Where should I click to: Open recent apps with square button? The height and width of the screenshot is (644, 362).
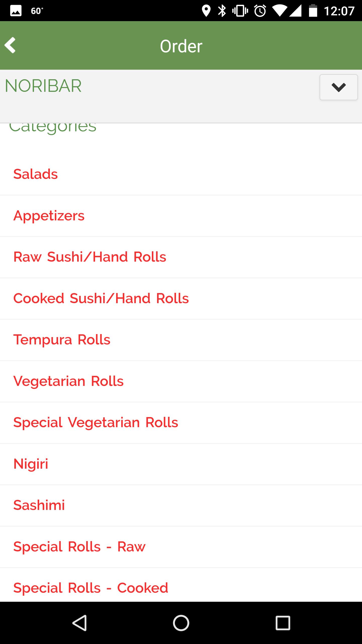(x=283, y=623)
